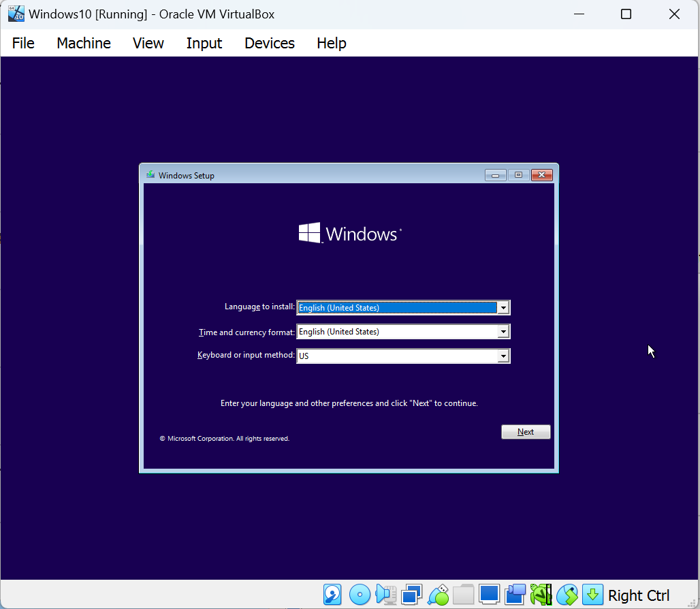Expand the Time and currency format dropdown arrow
The height and width of the screenshot is (609, 700).
[x=503, y=332]
